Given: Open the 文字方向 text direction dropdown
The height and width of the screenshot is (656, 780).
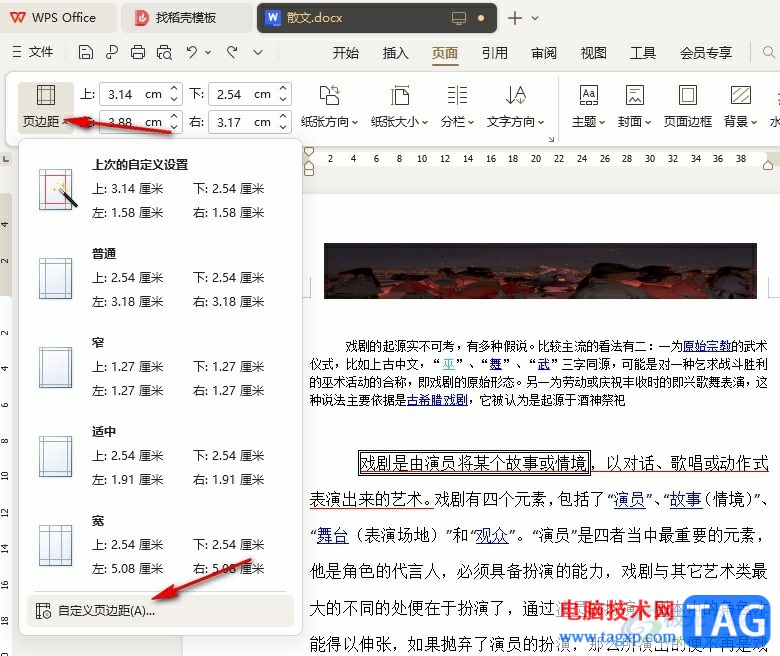Looking at the screenshot, I should [x=515, y=107].
